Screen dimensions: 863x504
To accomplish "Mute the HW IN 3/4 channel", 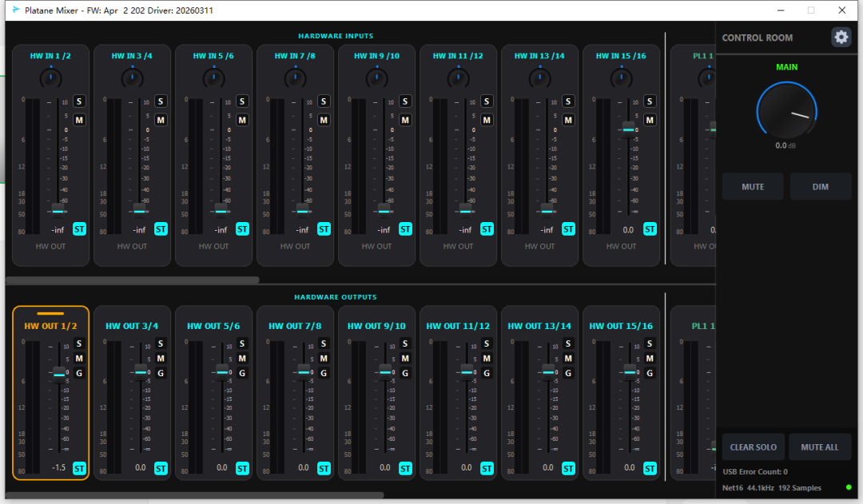I will 161,120.
